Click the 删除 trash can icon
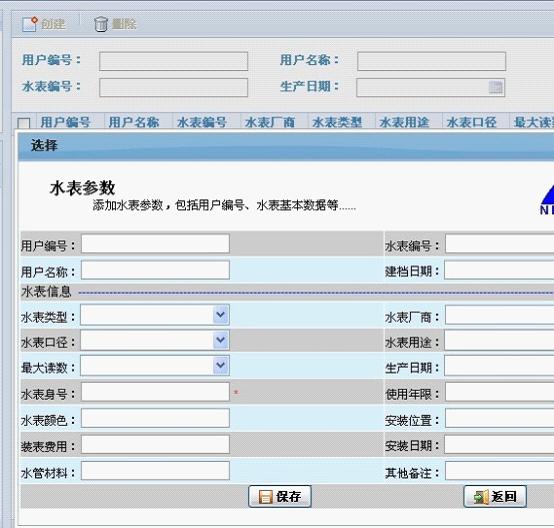Image resolution: width=554 pixels, height=528 pixels. 101,24
